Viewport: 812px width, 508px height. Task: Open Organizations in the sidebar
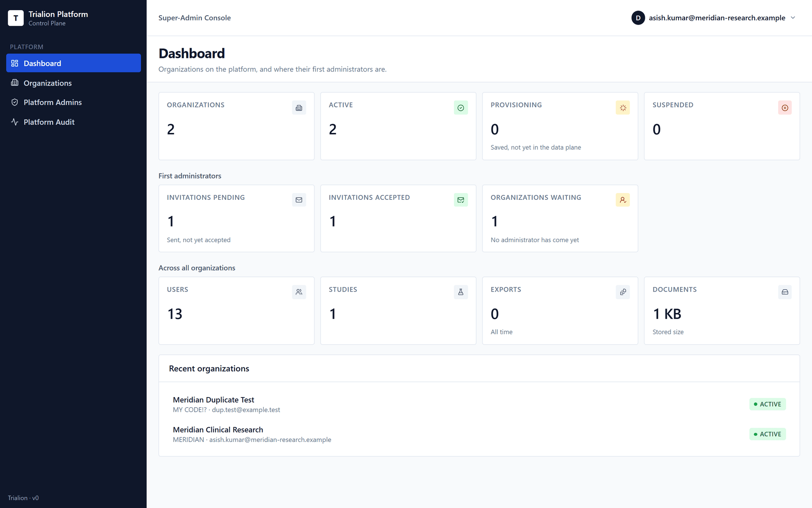point(74,83)
